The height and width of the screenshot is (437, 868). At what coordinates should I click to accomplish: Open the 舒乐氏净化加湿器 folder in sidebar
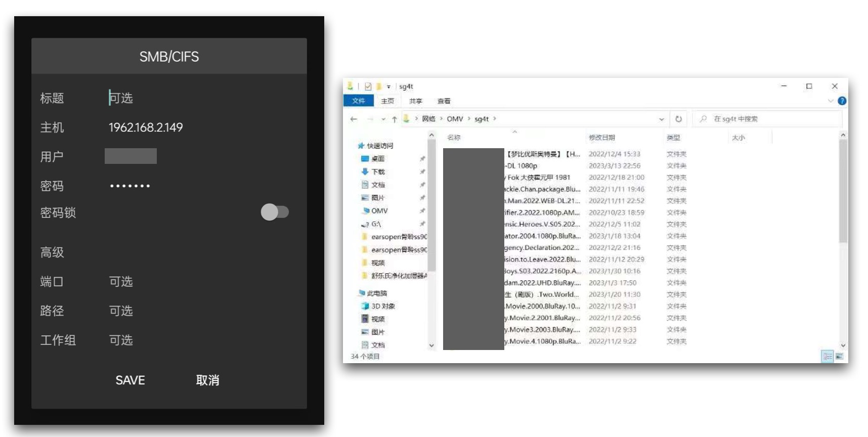394,276
